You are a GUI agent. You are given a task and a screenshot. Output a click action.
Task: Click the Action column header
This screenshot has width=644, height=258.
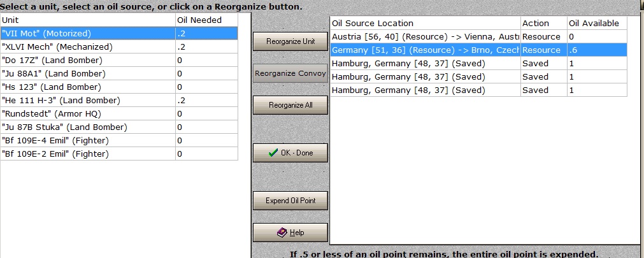click(544, 24)
